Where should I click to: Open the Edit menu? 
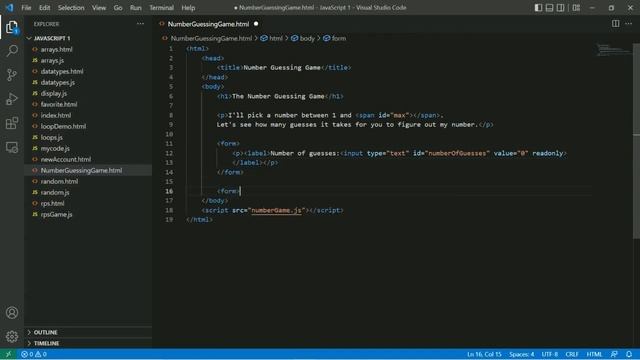click(x=44, y=8)
